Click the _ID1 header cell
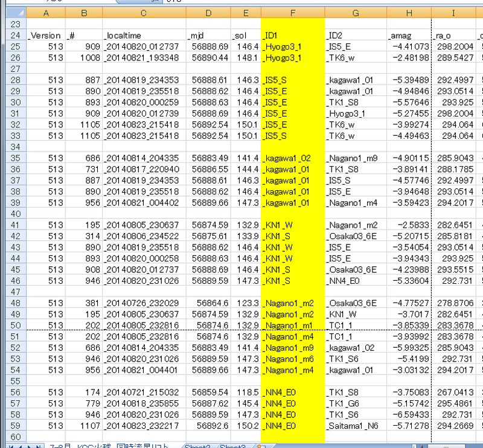483x448 pixels. click(293, 36)
